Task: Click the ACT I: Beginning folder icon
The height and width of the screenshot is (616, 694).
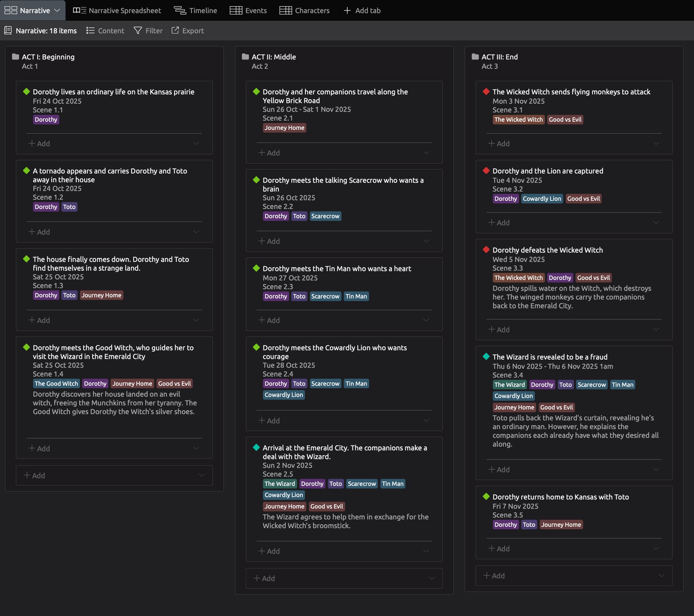Action: coord(15,57)
